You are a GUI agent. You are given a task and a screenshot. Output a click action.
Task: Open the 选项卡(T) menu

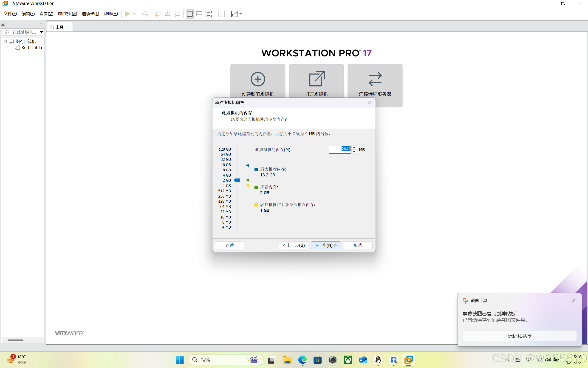90,14
